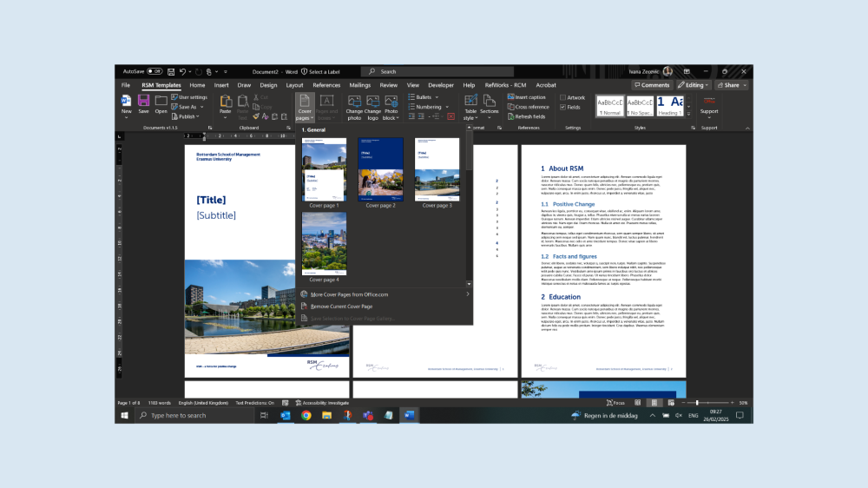This screenshot has height=488, width=868.
Task: Open Google Chrome from the taskbar
Action: 306,416
